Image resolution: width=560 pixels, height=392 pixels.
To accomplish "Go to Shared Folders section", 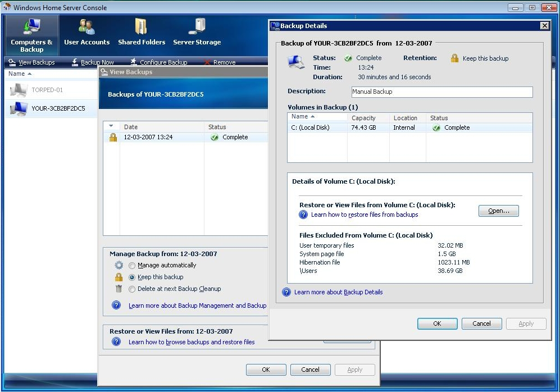I will click(x=142, y=35).
